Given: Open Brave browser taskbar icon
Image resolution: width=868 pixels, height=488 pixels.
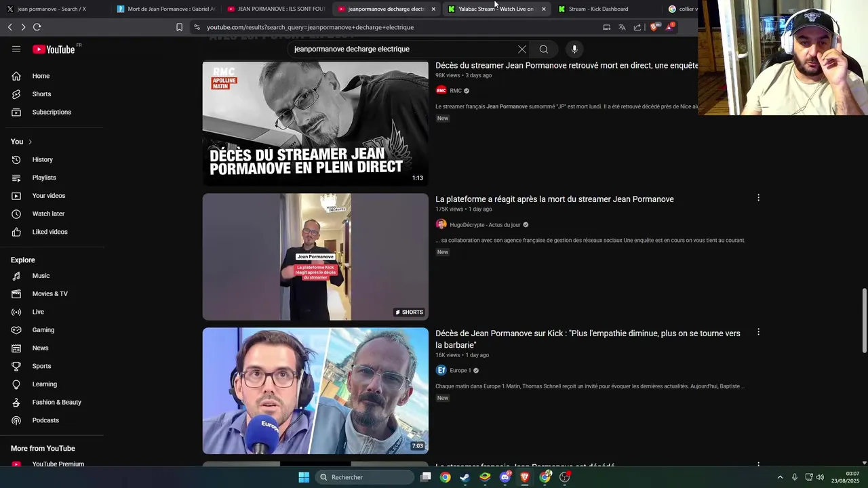Looking at the screenshot, I should [524, 477].
